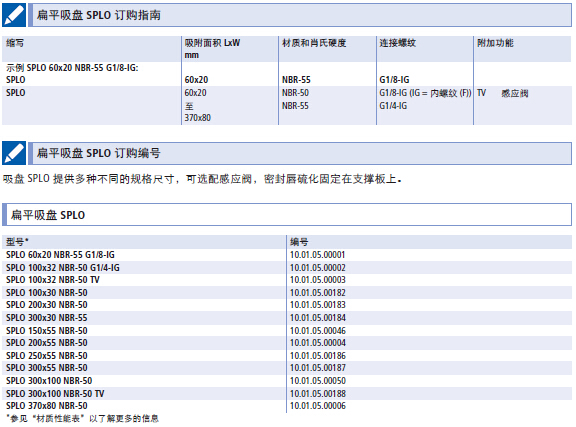Select part number 10.01.05.00184
Image resolution: width=576 pixels, height=427 pixels.
318,317
